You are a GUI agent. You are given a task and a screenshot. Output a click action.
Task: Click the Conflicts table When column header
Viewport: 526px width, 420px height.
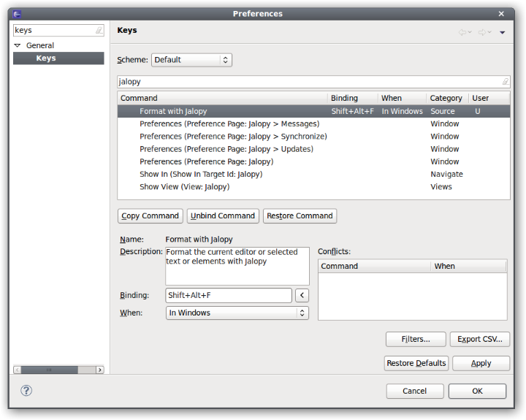coord(468,267)
